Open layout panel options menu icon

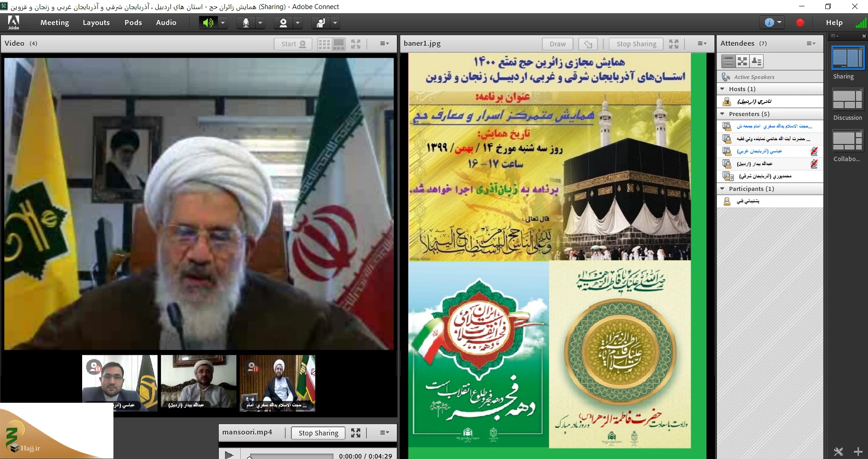click(x=834, y=36)
